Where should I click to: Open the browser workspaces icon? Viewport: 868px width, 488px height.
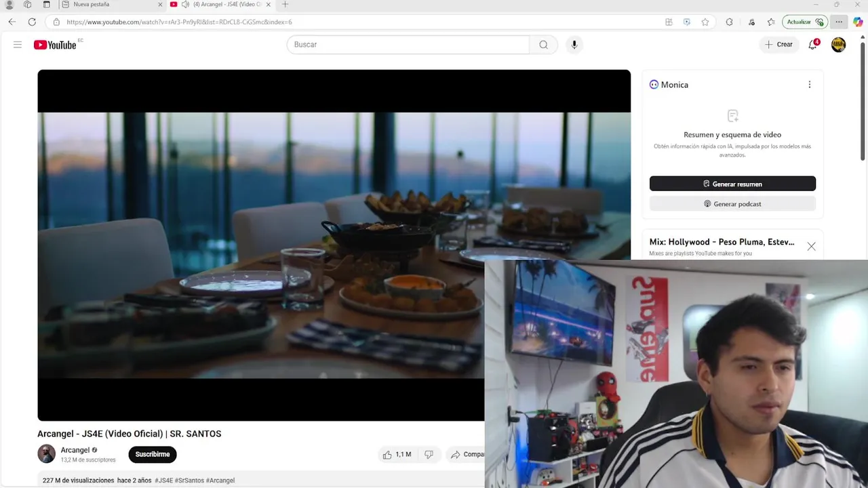pyautogui.click(x=28, y=4)
